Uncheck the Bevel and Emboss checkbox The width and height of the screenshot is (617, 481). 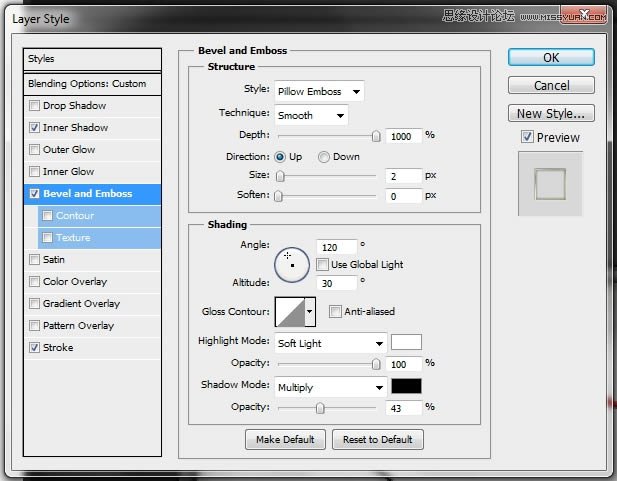(x=35, y=194)
